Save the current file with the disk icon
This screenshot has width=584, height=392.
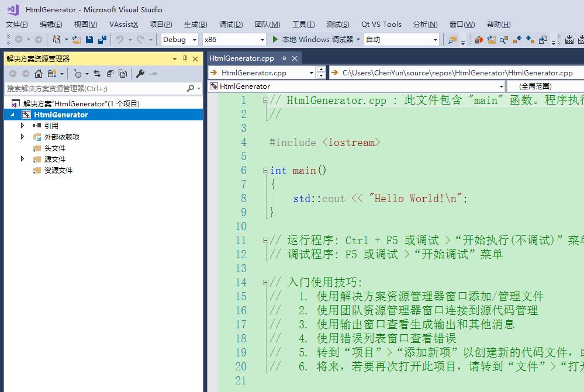click(89, 40)
